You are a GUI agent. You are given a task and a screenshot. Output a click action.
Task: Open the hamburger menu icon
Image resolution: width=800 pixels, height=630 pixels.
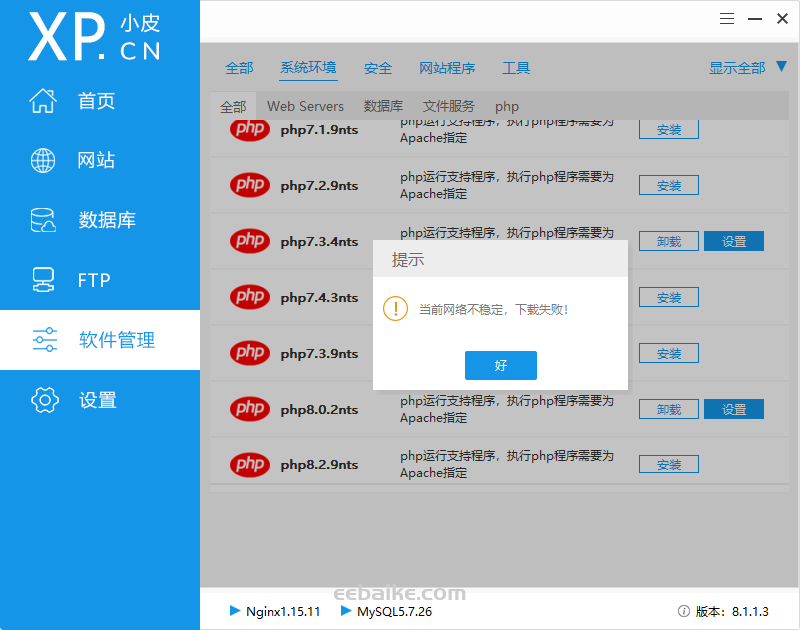pyautogui.click(x=727, y=19)
